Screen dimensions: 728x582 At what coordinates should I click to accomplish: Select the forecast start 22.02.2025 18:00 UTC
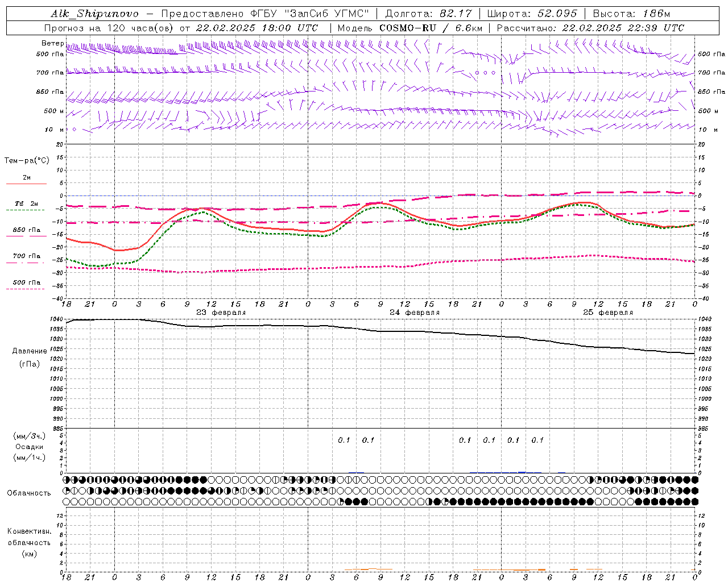257,28
